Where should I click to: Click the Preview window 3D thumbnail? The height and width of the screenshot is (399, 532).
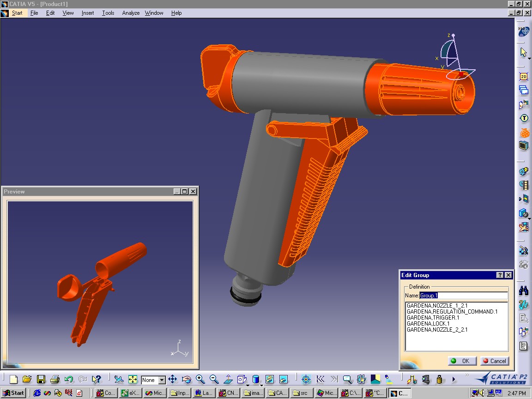pyautogui.click(x=100, y=282)
